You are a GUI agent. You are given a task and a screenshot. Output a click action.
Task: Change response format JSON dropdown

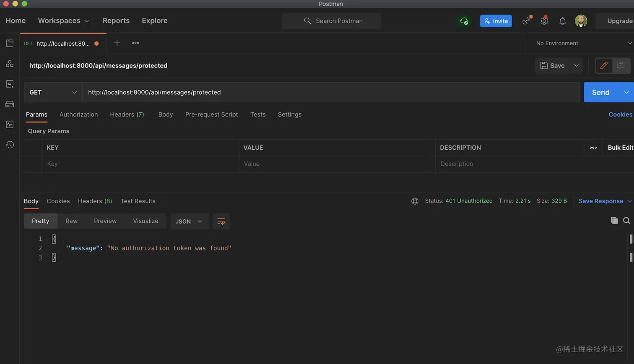tap(189, 221)
